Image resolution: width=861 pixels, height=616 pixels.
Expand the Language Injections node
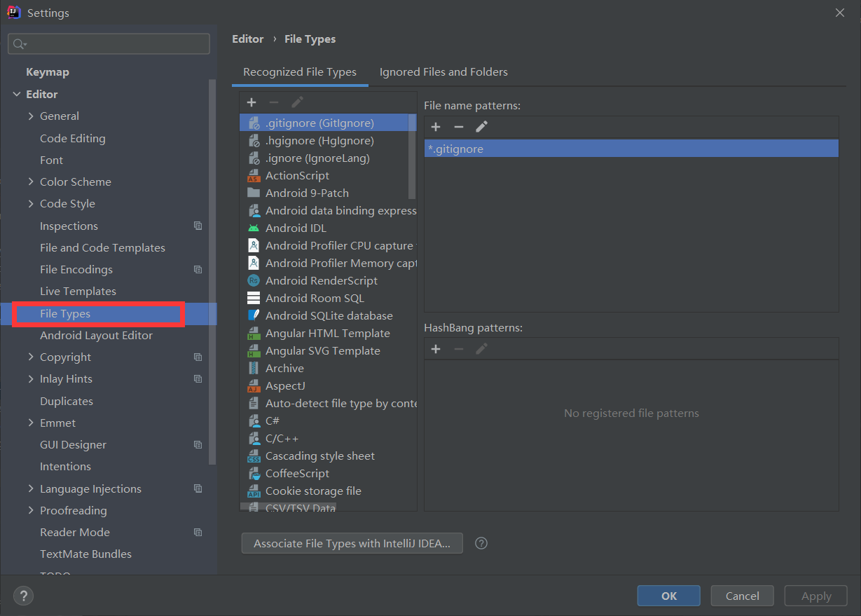pyautogui.click(x=31, y=489)
